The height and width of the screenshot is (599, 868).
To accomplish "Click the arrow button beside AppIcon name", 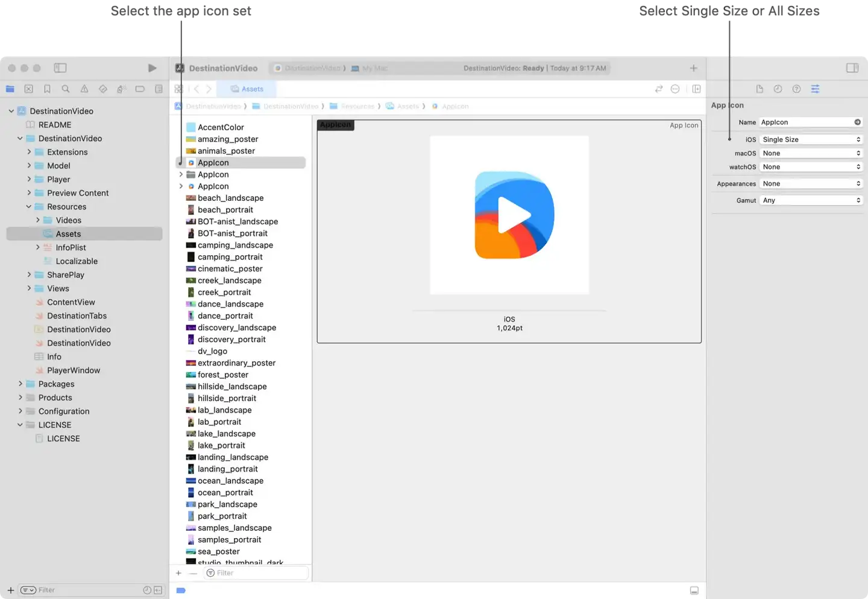I will tap(857, 122).
